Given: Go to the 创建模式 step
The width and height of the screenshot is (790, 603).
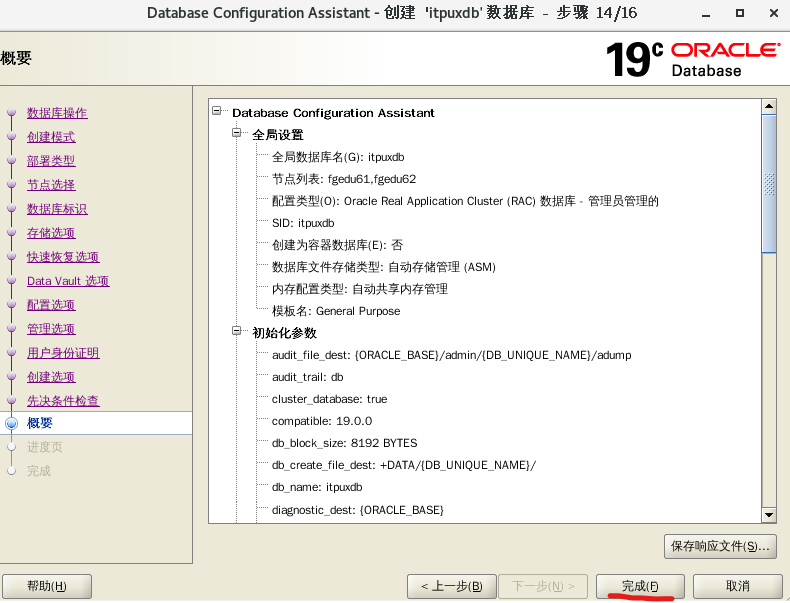Looking at the screenshot, I should click(x=51, y=137).
